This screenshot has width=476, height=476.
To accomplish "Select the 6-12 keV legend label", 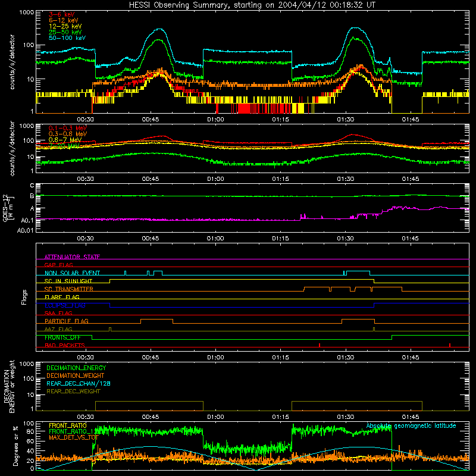I will pos(64,20).
